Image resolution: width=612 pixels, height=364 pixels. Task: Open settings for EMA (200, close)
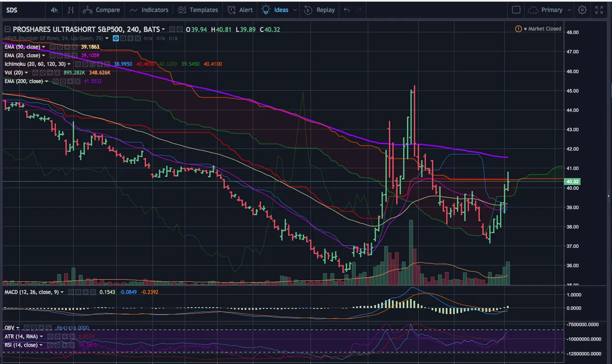pos(62,81)
